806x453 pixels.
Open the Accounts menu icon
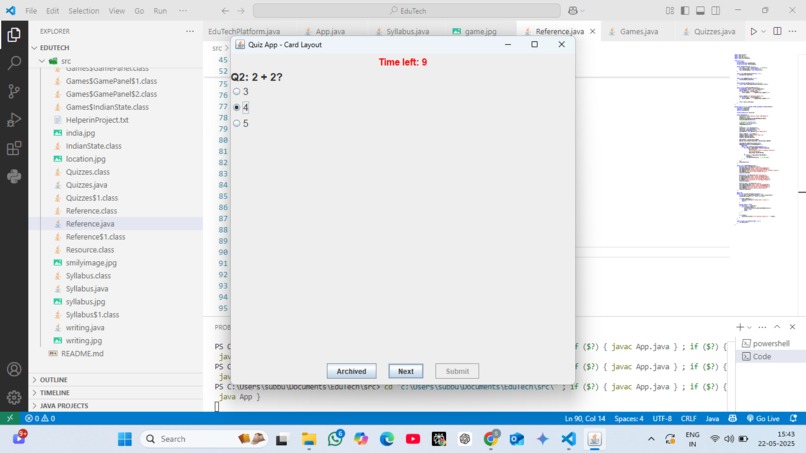click(x=14, y=369)
